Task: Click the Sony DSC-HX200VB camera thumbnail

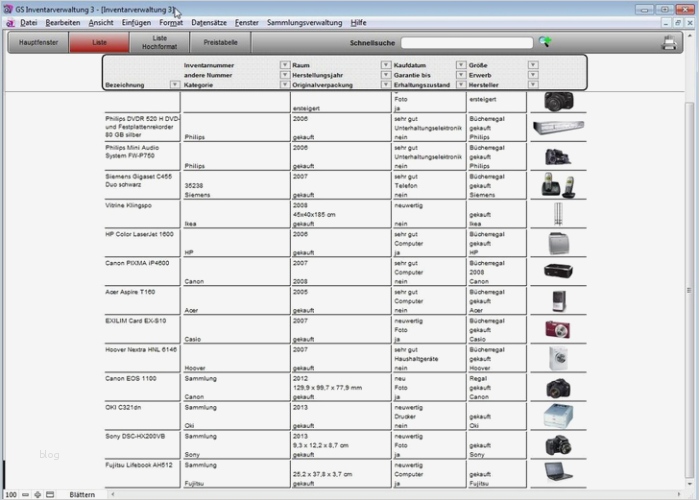Action: click(x=558, y=446)
